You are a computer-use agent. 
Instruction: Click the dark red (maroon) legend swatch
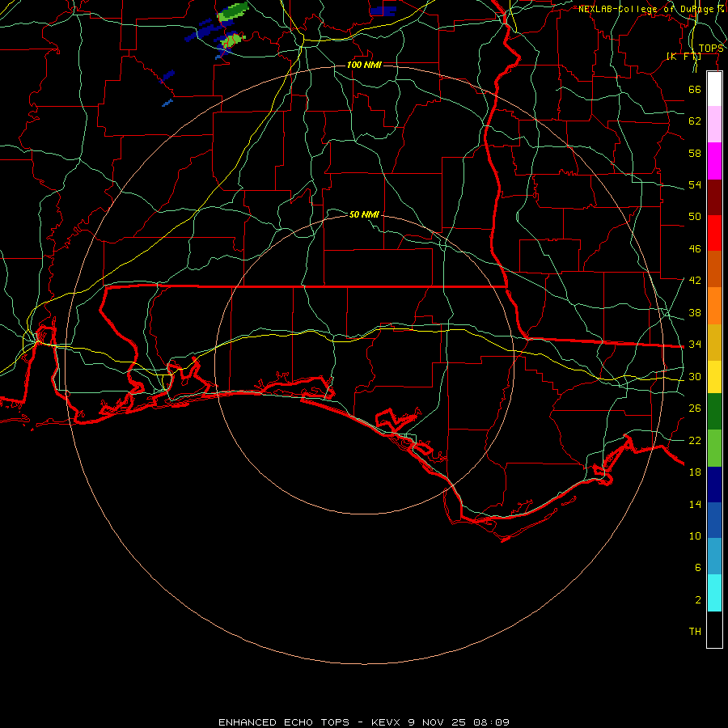[714, 197]
